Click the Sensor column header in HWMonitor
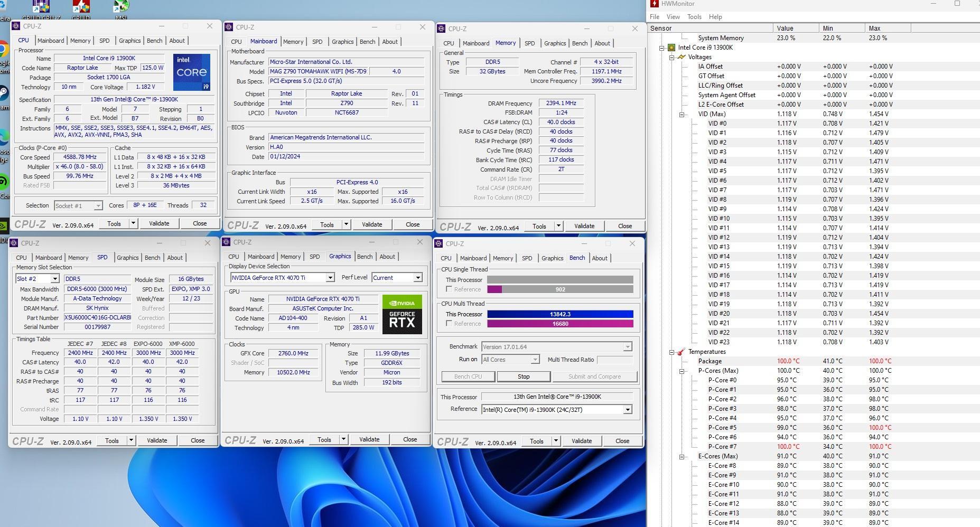Viewport: 980px width, 527px height. click(x=711, y=29)
